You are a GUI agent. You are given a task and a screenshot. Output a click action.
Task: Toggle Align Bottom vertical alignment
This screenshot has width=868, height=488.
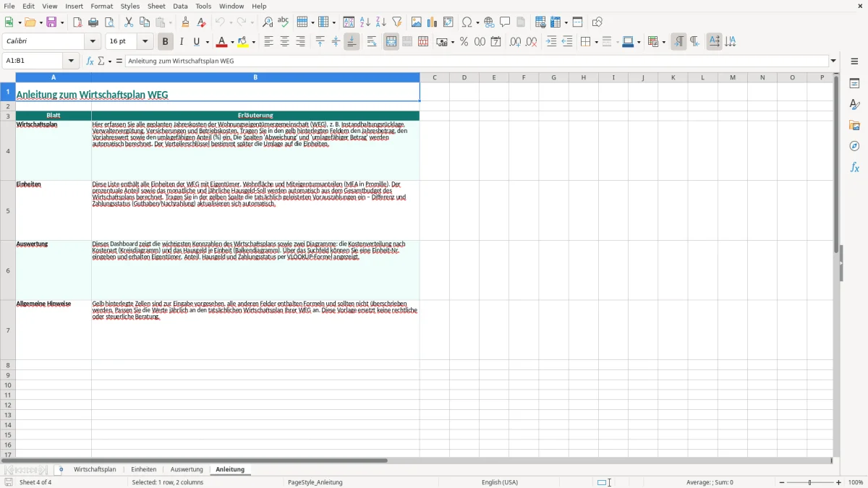click(x=352, y=42)
